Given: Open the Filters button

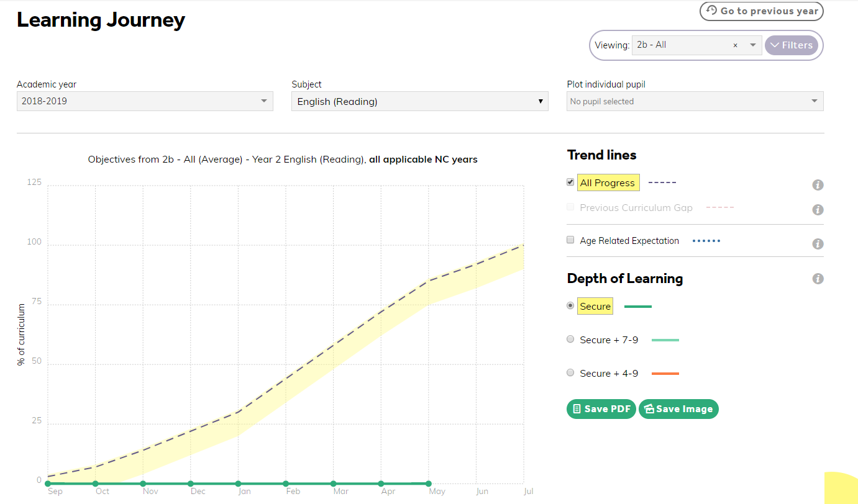Looking at the screenshot, I should click(x=792, y=45).
